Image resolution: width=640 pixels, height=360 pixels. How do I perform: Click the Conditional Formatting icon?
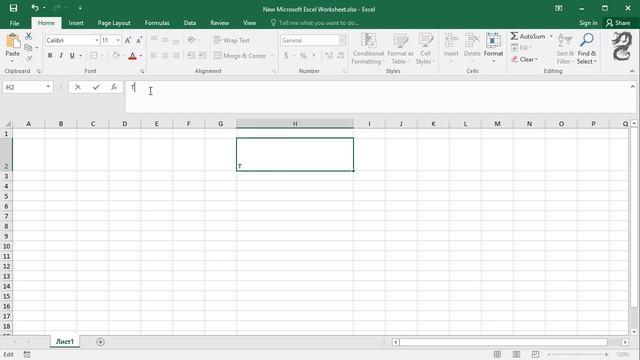point(368,41)
